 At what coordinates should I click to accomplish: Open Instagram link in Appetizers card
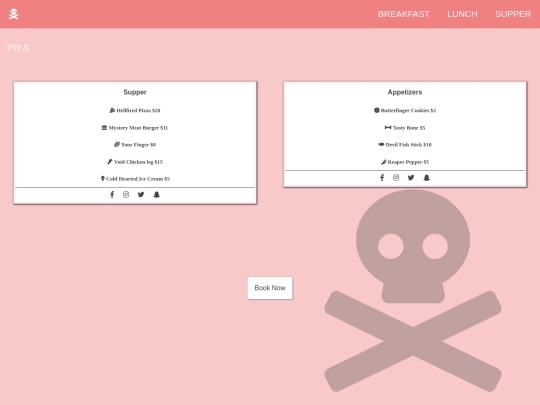coord(396,178)
